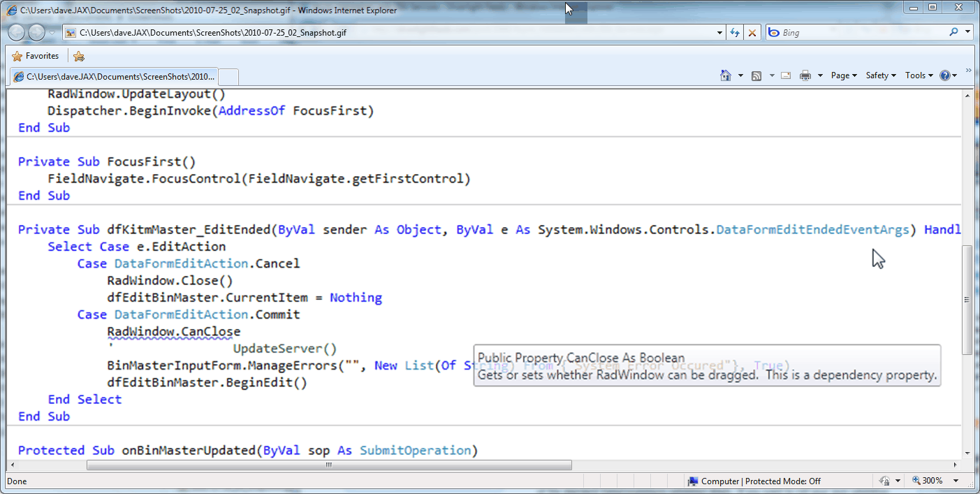Open the Page menu
Viewport: 980px width, 494px height.
coord(844,75)
